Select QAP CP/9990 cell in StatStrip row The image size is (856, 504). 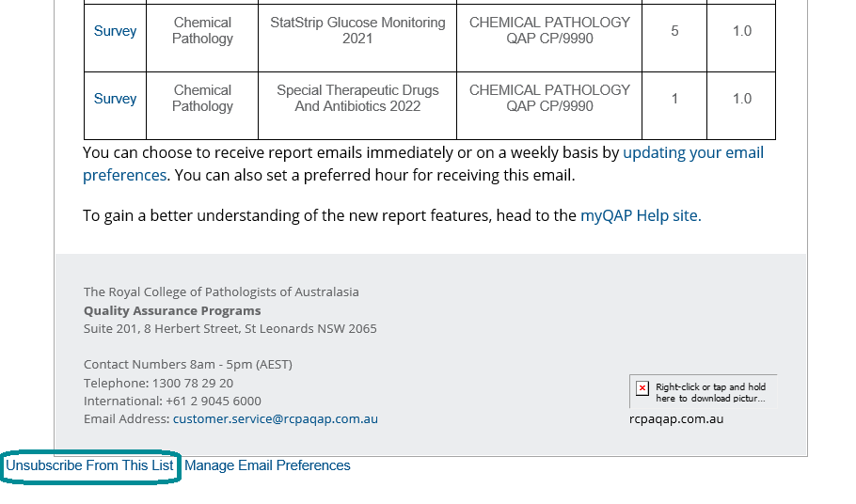coord(549,38)
